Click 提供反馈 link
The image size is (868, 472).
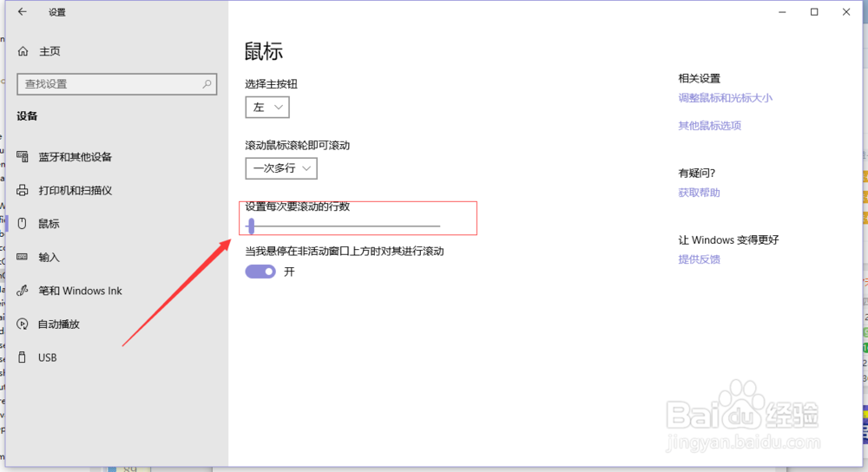pyautogui.click(x=699, y=259)
